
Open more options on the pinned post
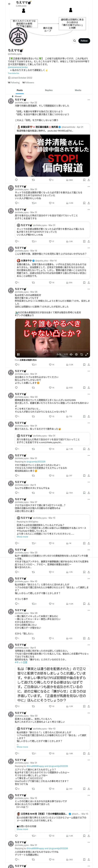(x=89, y=100)
